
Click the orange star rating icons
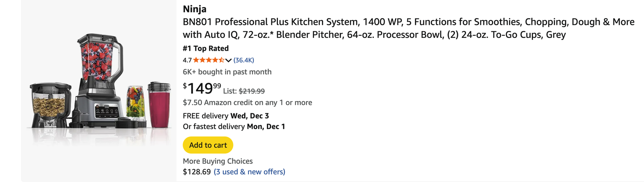click(209, 60)
